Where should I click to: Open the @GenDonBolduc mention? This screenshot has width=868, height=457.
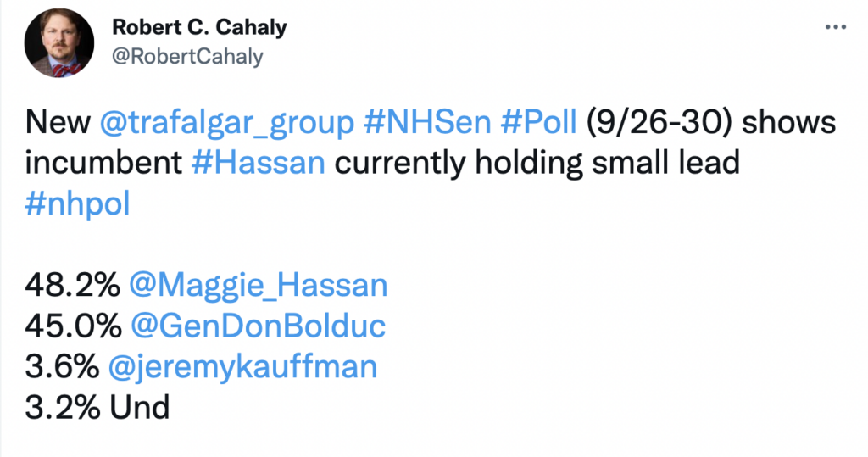[258, 326]
